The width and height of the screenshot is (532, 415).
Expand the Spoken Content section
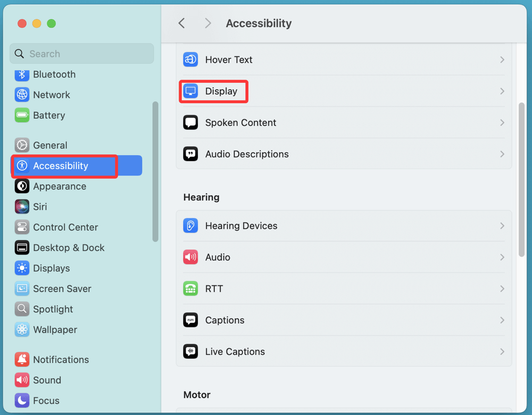[502, 123]
